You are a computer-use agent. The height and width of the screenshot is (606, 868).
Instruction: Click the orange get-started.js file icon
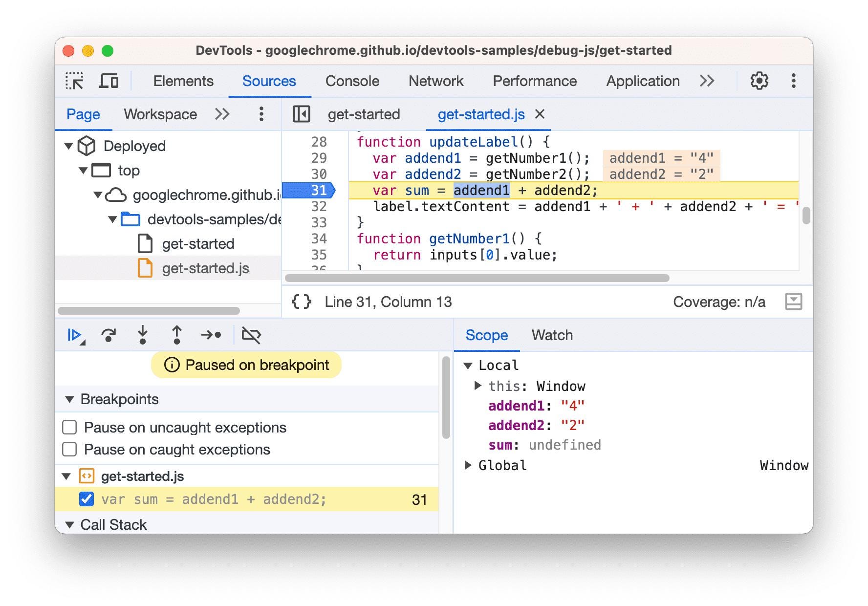(x=145, y=268)
